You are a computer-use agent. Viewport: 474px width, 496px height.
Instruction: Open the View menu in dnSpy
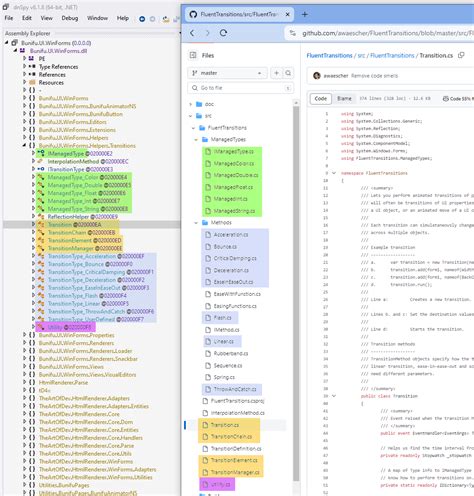coord(47,18)
